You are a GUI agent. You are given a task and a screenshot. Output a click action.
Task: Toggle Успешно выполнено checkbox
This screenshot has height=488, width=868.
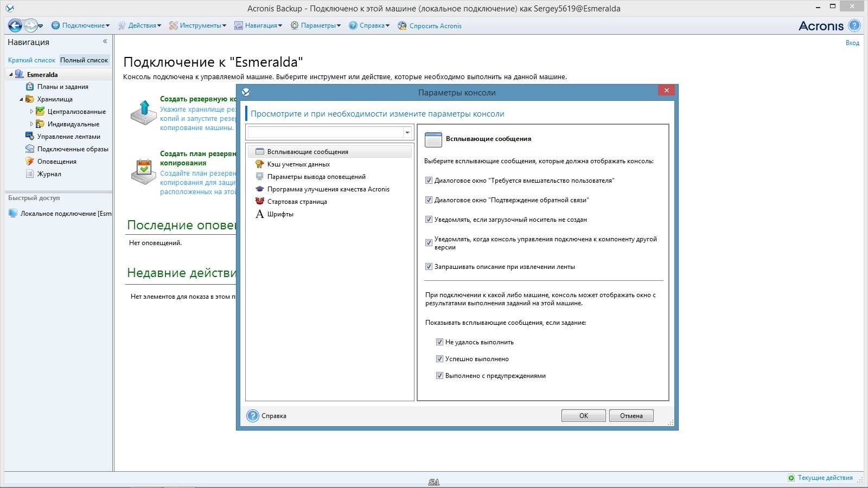439,359
